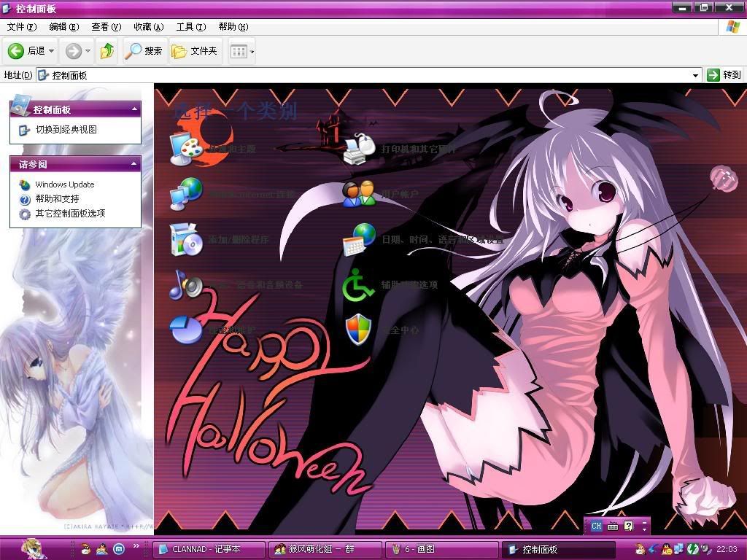Open the 编辑(E) menu

click(x=64, y=27)
